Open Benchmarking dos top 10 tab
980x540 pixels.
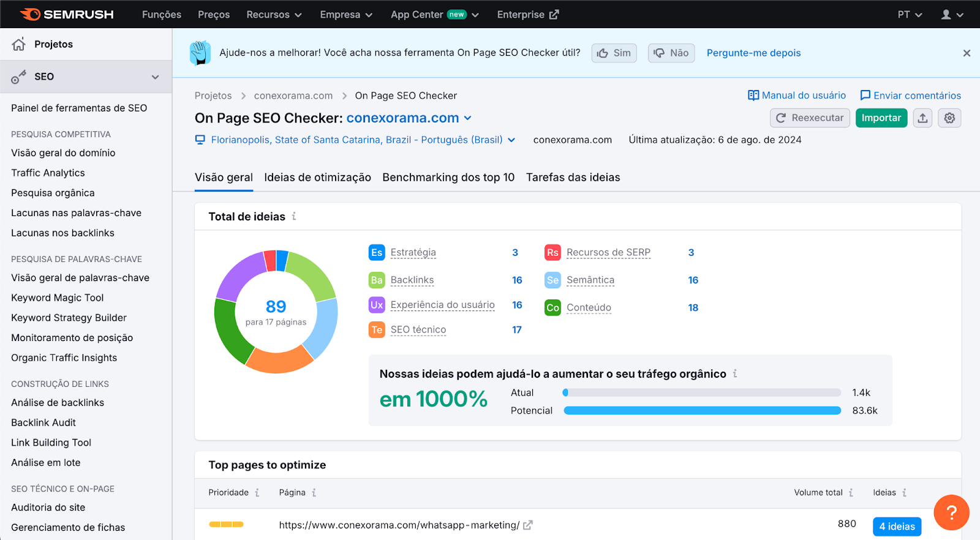point(448,177)
